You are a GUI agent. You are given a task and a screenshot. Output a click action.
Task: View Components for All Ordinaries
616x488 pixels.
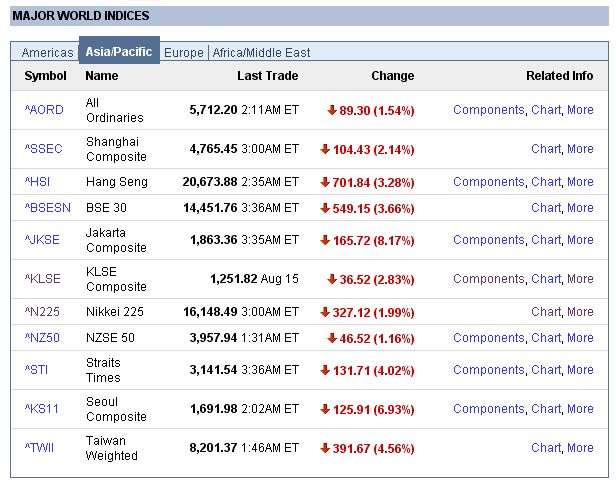tap(488, 110)
